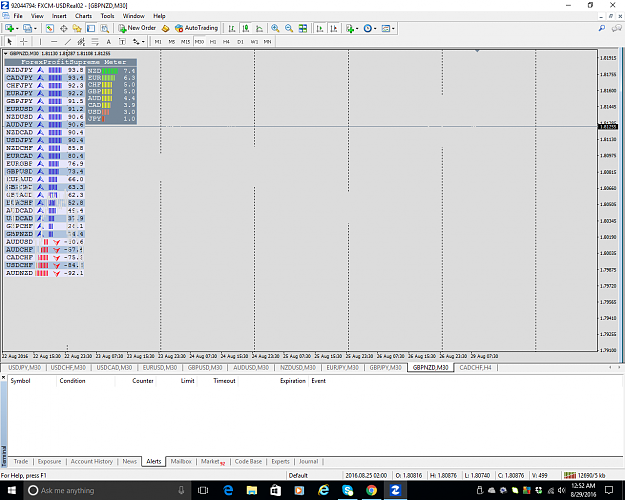Viewport: 625px width, 500px height.
Task: Toggle chart Auto Scroll
Action: pyautogui.click(x=320, y=28)
